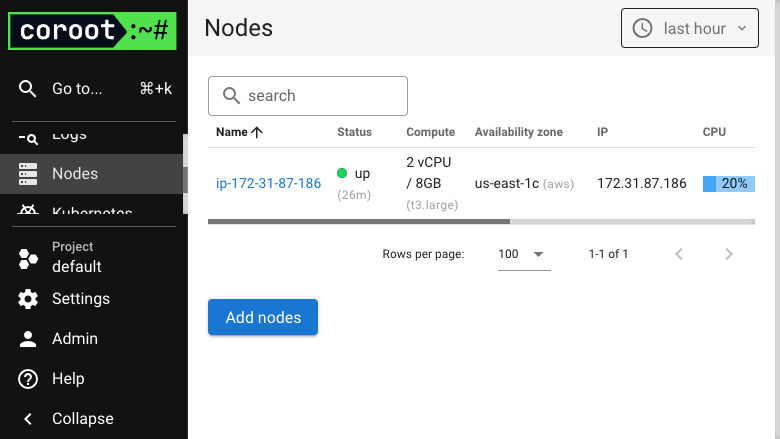Viewport: 780px width, 439px height.
Task: Go to next page chevron
Action: point(729,255)
